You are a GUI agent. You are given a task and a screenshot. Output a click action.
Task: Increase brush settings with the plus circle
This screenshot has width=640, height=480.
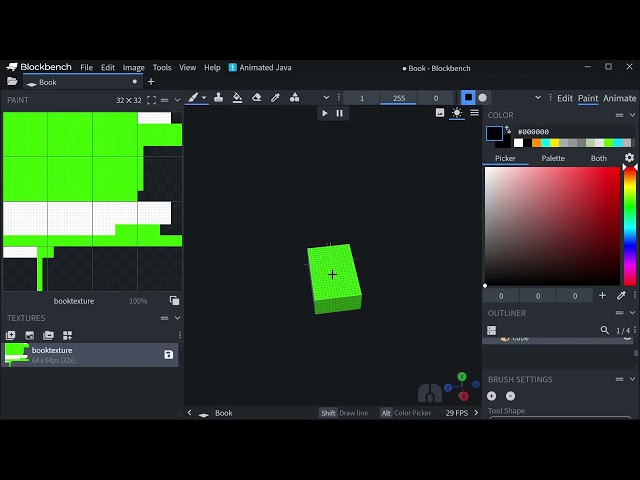click(491, 396)
